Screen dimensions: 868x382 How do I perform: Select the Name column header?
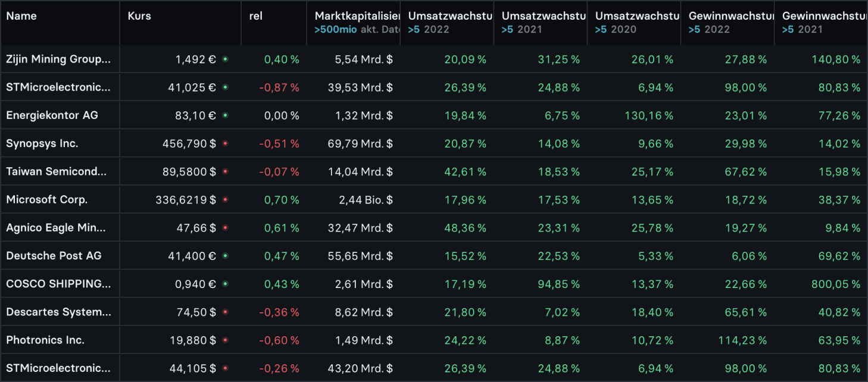[21, 16]
